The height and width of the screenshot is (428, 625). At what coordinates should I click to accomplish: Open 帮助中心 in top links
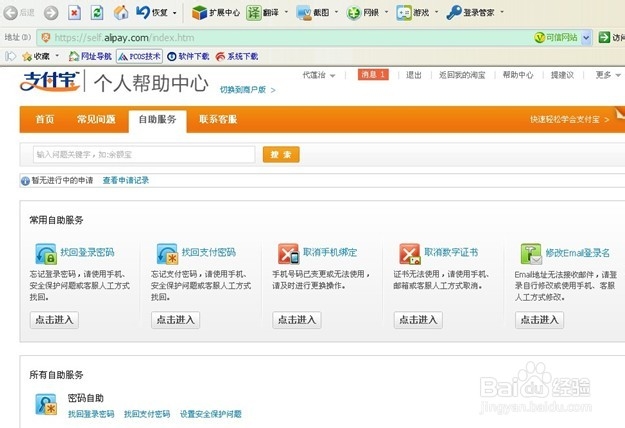518,75
